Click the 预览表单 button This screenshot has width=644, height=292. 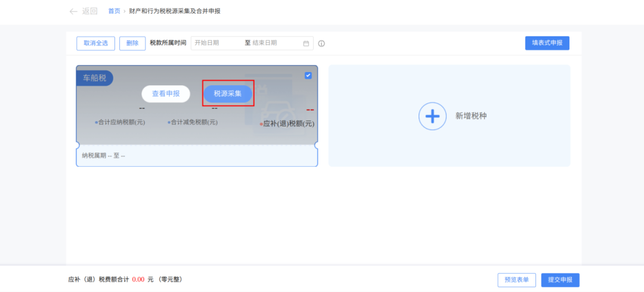click(516, 280)
